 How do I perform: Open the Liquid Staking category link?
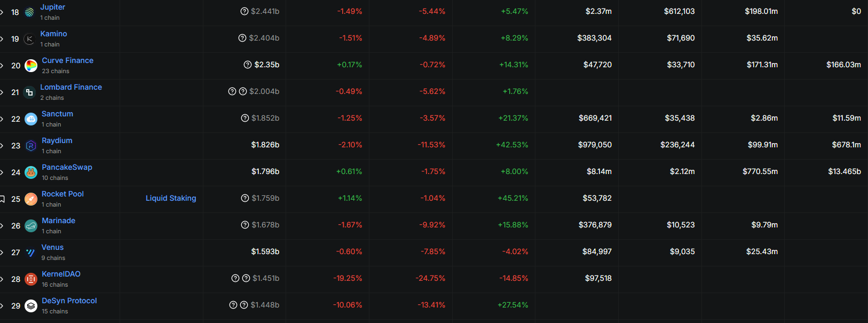[x=171, y=198]
